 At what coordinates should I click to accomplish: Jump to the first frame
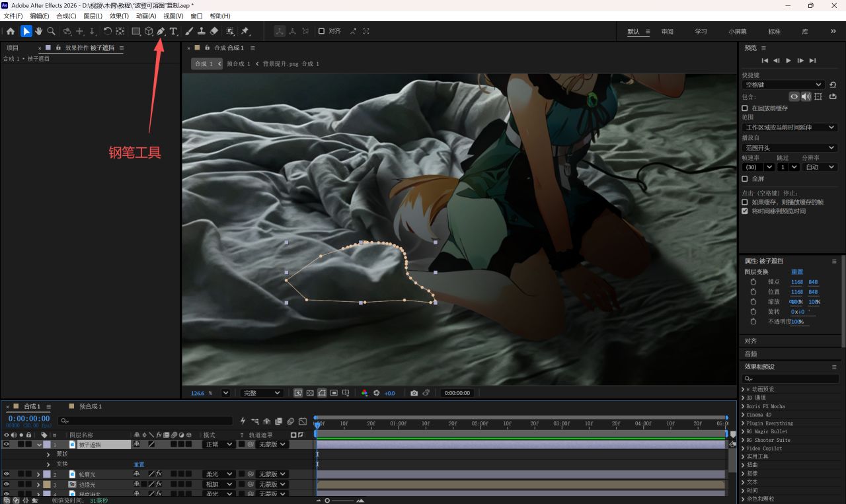coord(765,60)
